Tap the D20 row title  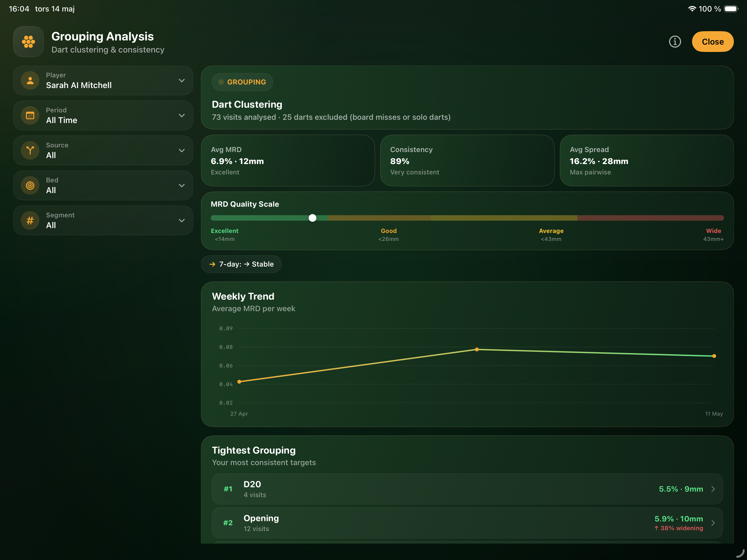[252, 484]
